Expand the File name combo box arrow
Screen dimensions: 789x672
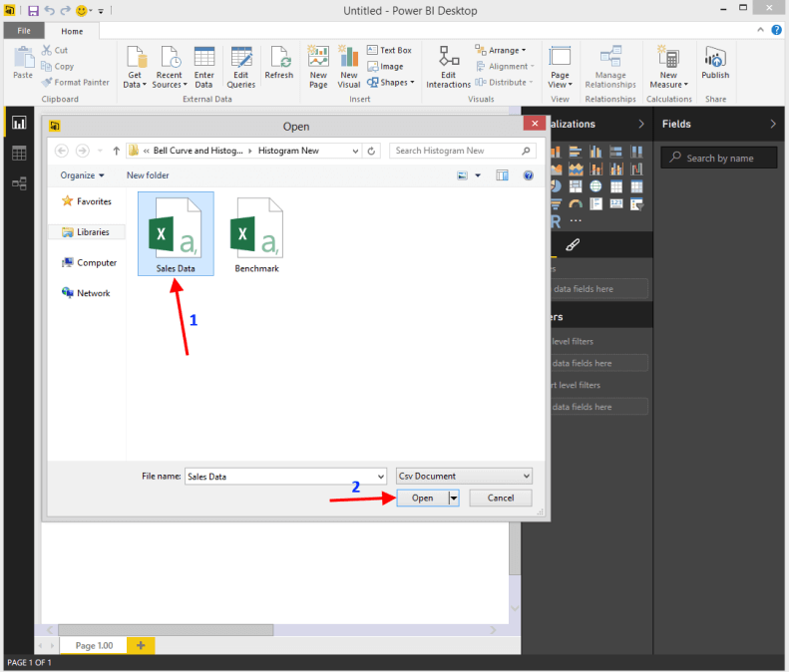click(x=379, y=477)
